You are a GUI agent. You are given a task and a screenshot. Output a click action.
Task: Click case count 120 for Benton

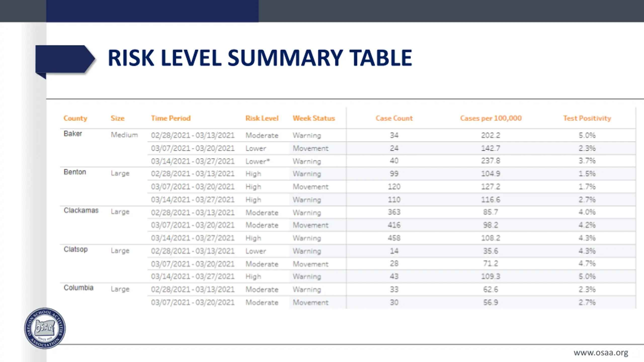tap(394, 187)
